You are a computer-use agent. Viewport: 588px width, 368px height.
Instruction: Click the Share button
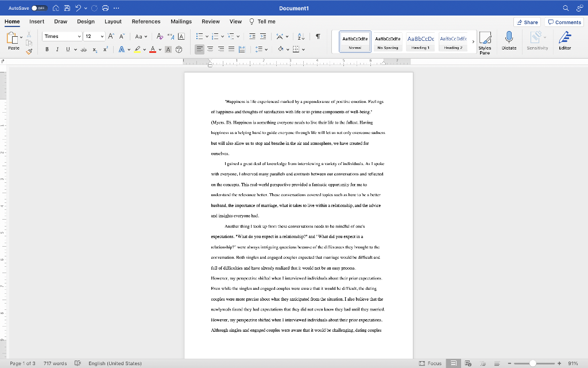click(526, 21)
